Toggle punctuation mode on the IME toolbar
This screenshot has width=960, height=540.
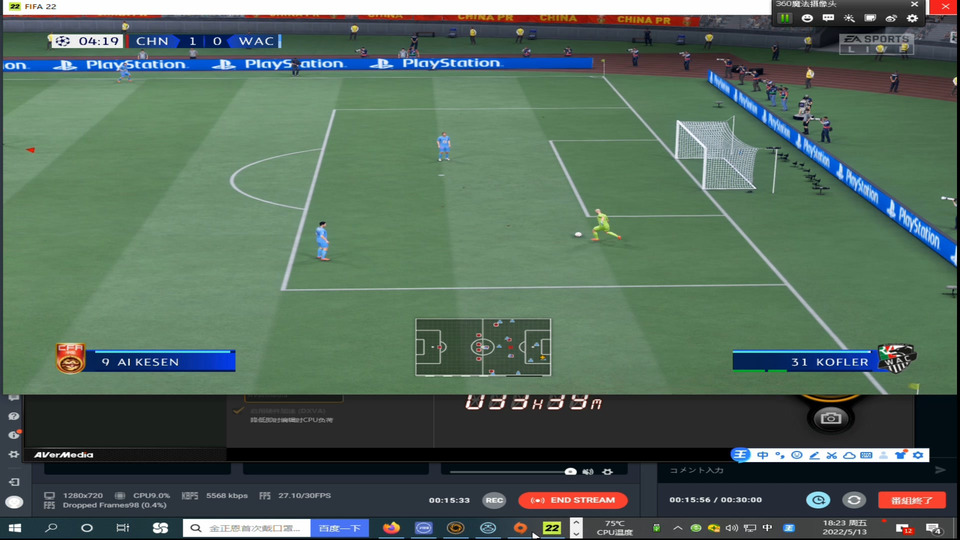click(x=779, y=455)
